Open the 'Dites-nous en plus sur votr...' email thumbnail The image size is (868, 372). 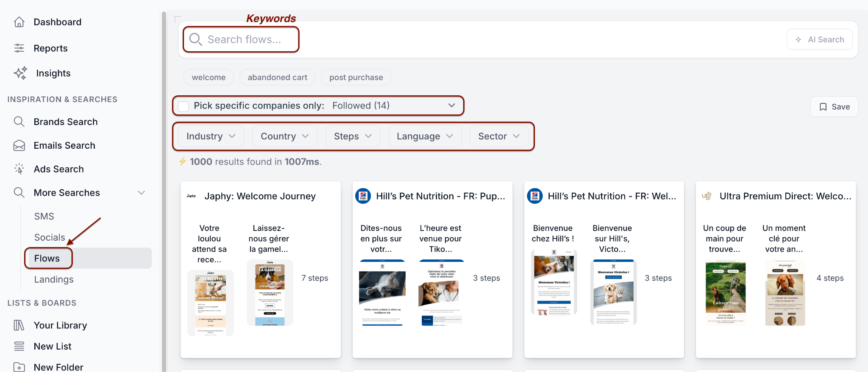pyautogui.click(x=382, y=293)
